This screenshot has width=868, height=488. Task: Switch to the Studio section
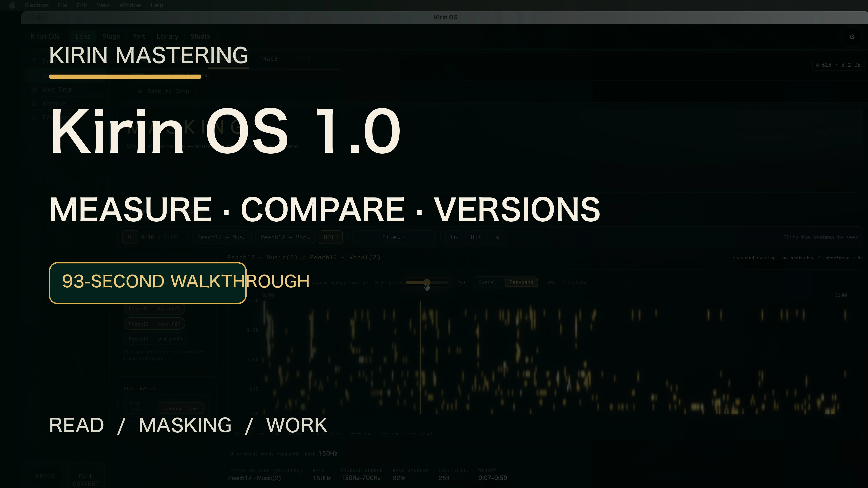pyautogui.click(x=200, y=36)
